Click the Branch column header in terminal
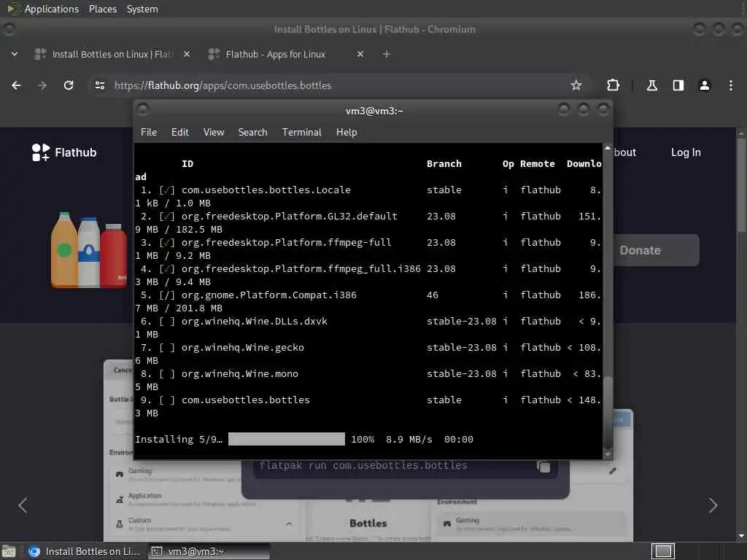This screenshot has width=747, height=560. (x=444, y=164)
